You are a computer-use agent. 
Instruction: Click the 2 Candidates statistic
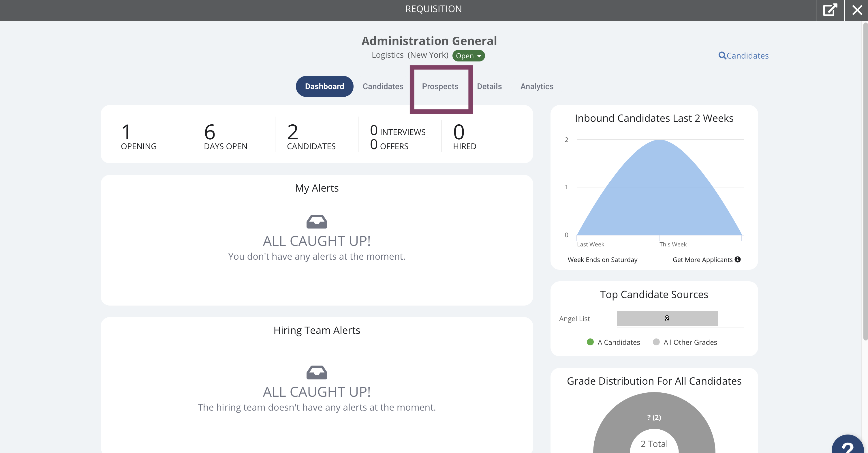pyautogui.click(x=311, y=136)
